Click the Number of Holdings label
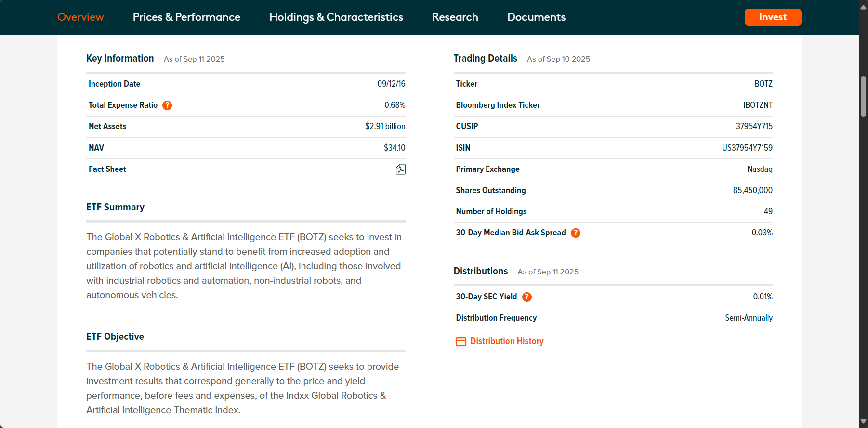Image resolution: width=868 pixels, height=428 pixels. (491, 211)
